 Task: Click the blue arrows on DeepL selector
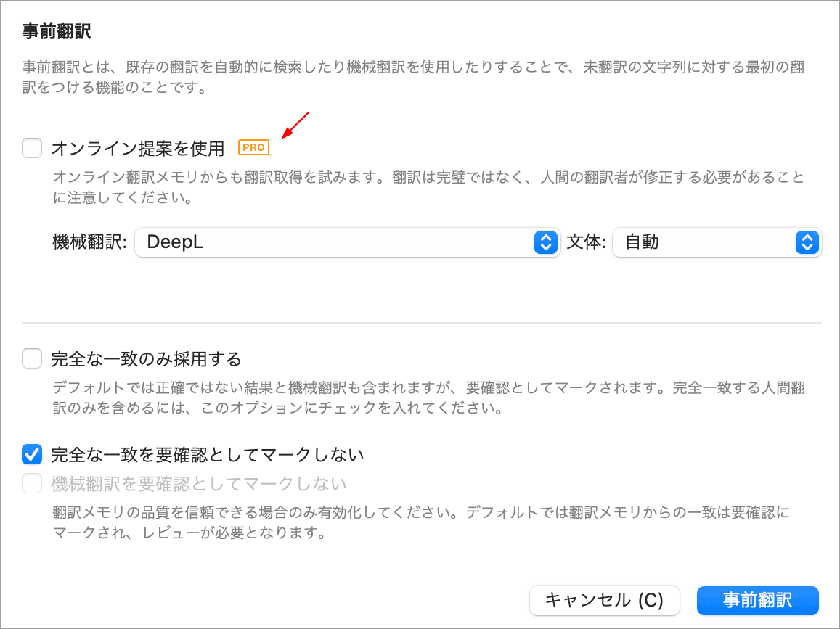pyautogui.click(x=545, y=242)
